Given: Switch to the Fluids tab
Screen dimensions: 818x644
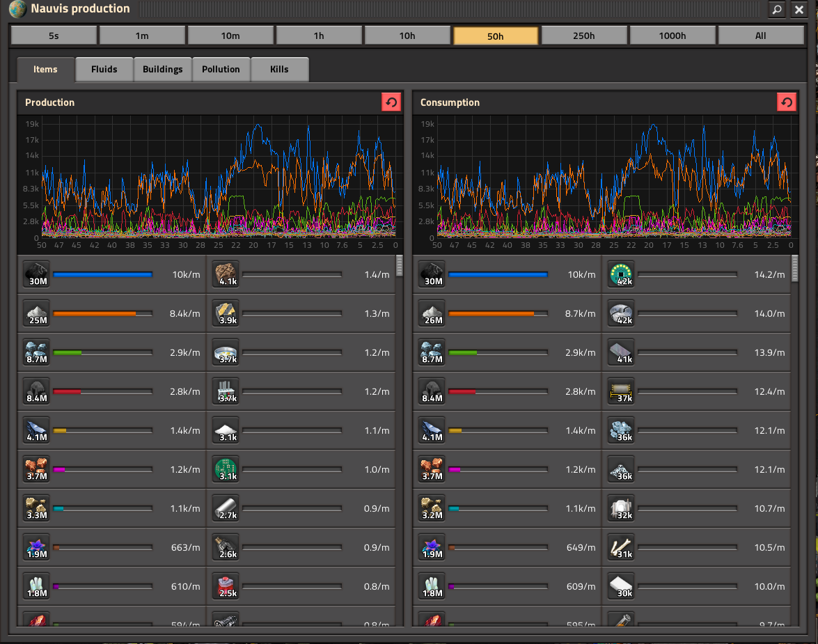Looking at the screenshot, I should click(104, 70).
